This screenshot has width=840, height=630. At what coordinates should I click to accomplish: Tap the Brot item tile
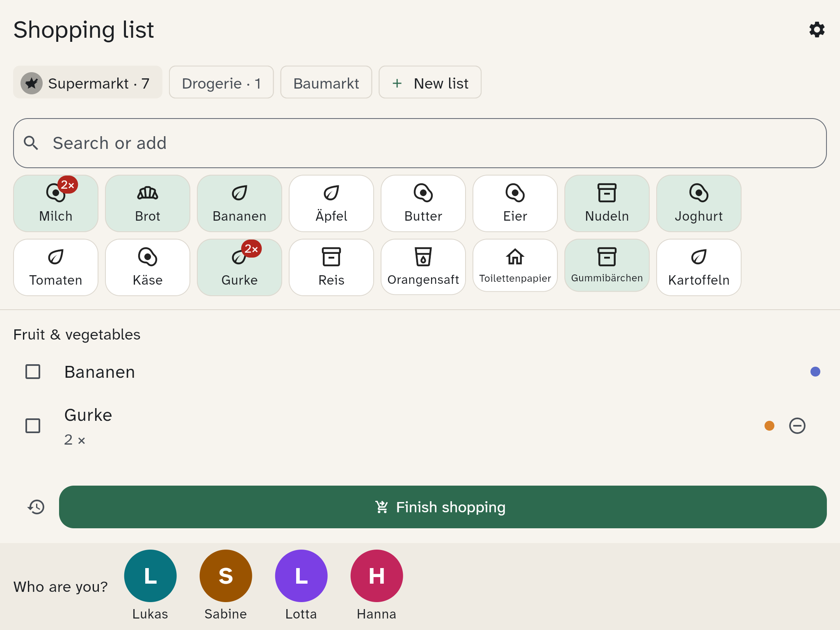pos(148,203)
